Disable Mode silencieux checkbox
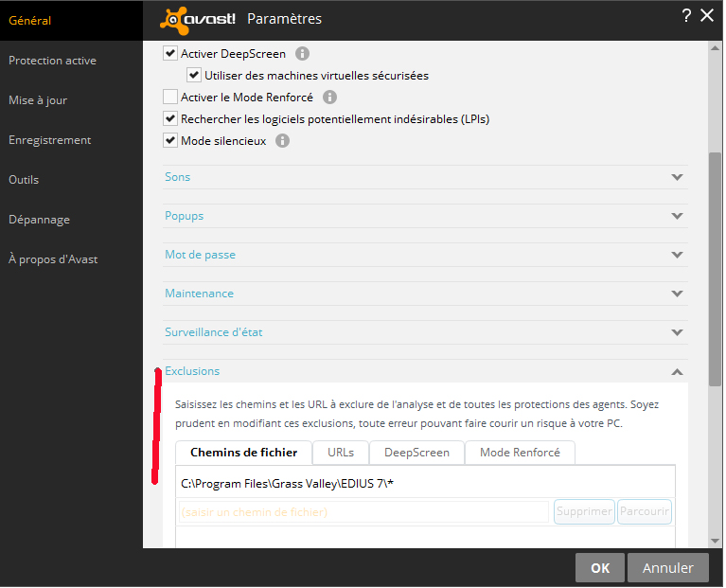The image size is (726, 588). pos(170,140)
